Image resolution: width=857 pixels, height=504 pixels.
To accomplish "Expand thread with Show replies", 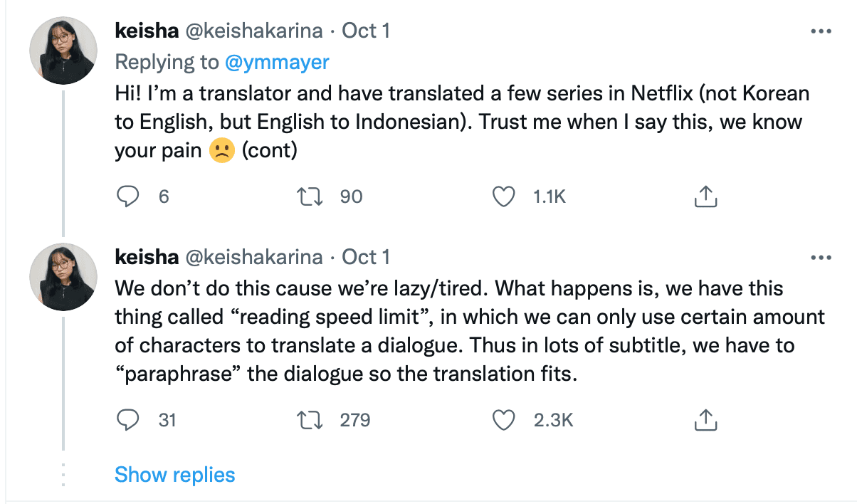I will click(x=174, y=475).
